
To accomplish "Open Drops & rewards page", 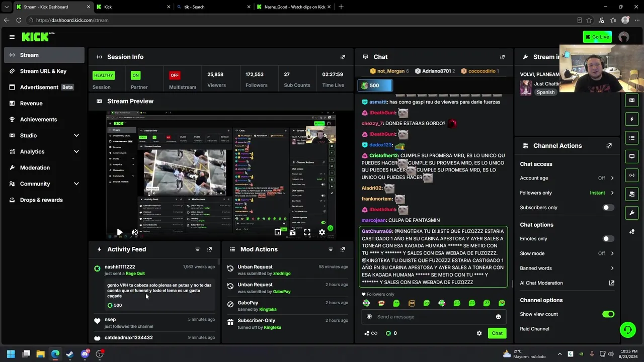I will point(44,200).
